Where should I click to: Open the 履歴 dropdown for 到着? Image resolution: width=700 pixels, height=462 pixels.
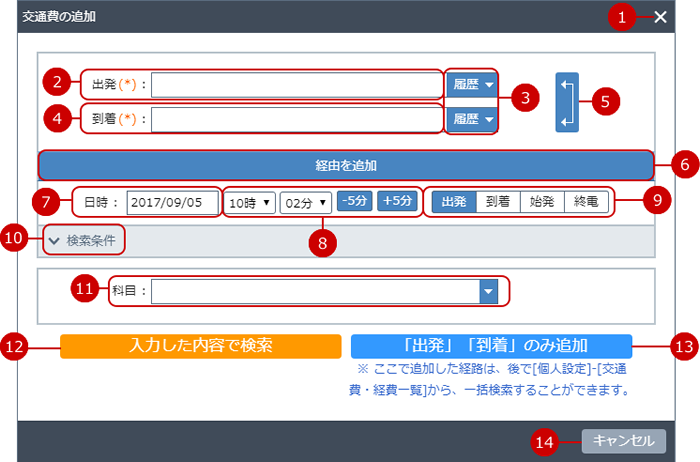473,119
